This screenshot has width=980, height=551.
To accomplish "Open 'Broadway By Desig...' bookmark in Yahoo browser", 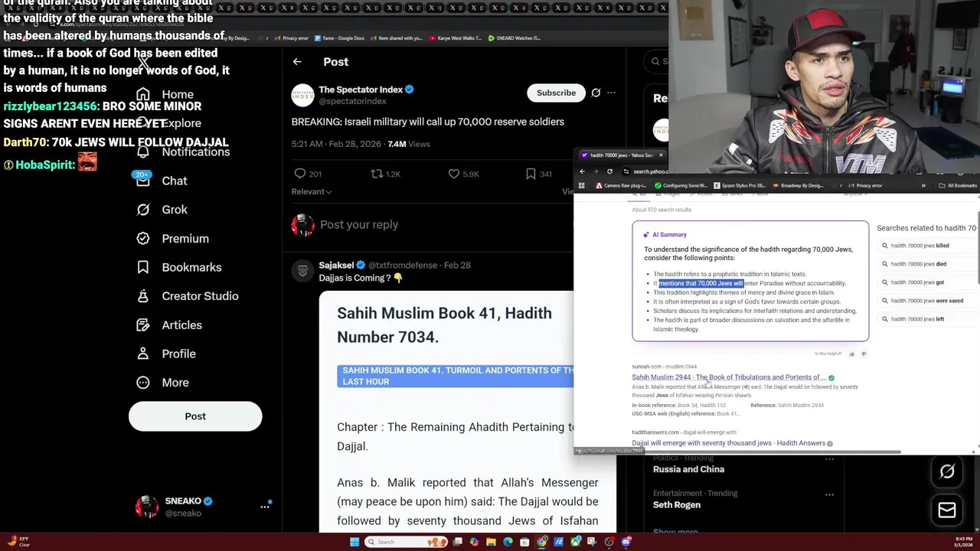I will tap(797, 186).
